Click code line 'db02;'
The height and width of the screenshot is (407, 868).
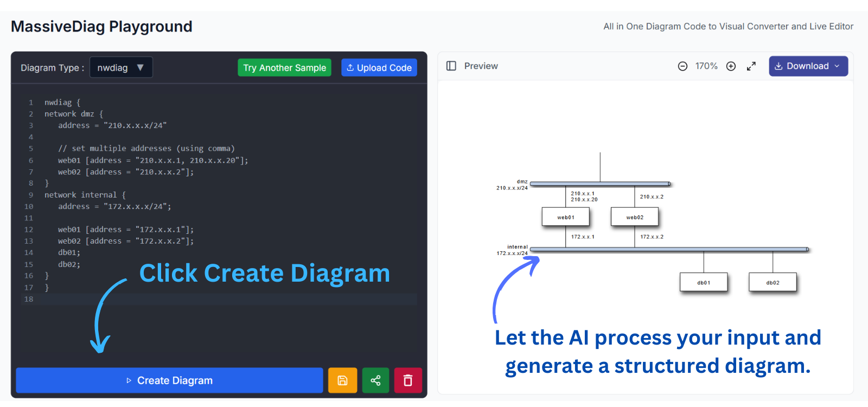coord(69,264)
